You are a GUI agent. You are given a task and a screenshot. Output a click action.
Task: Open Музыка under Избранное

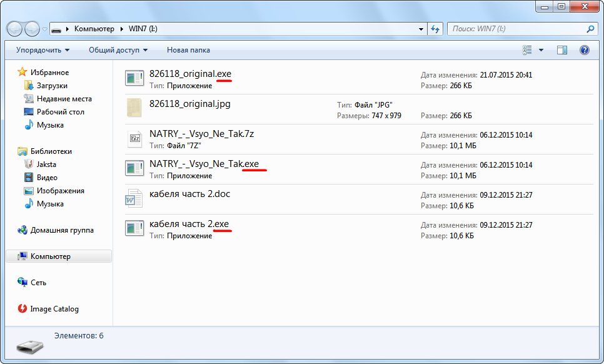pos(50,125)
